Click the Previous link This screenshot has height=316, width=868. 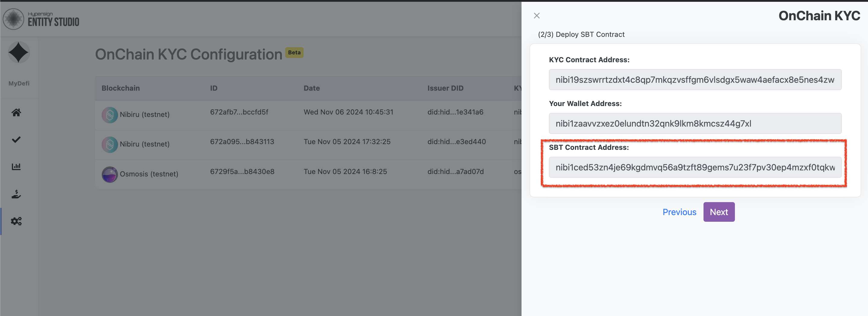679,212
